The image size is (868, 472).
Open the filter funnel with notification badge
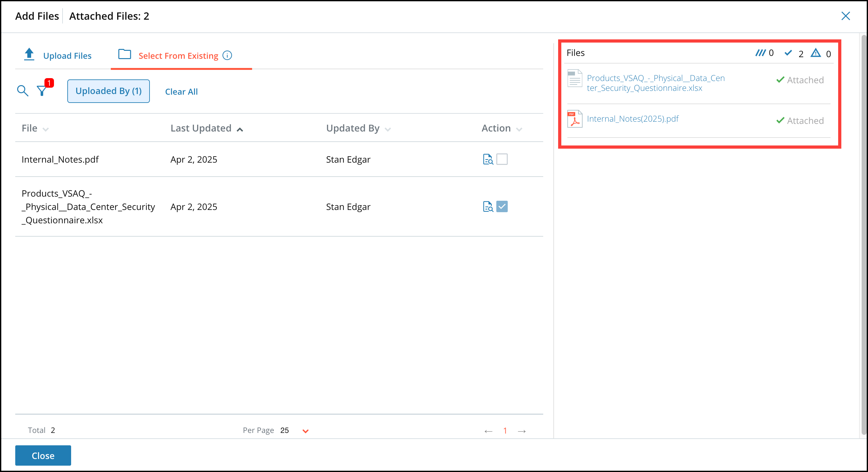(42, 91)
